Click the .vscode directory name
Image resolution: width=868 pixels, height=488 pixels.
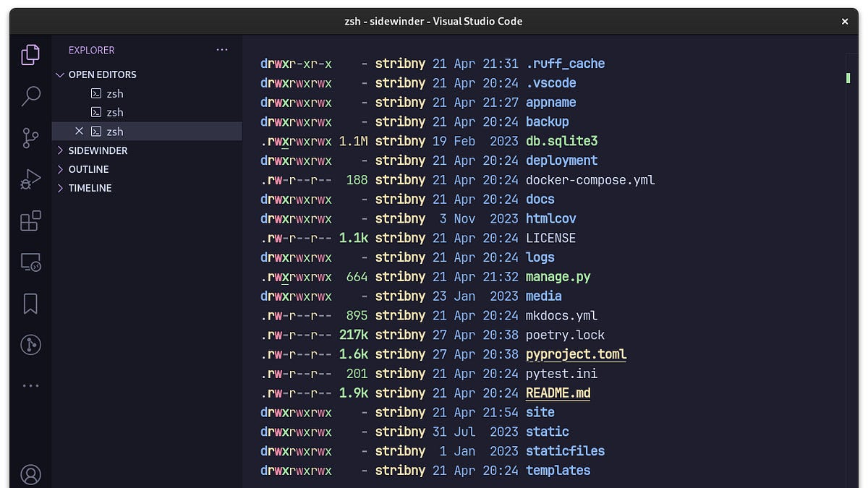(550, 83)
